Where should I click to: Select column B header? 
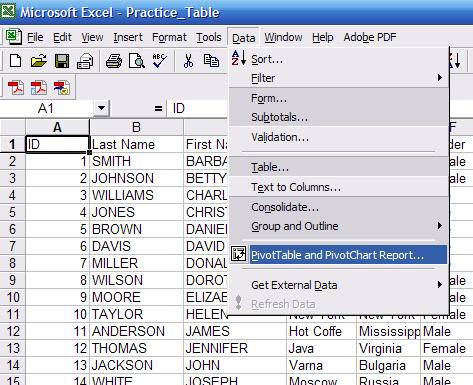click(136, 127)
